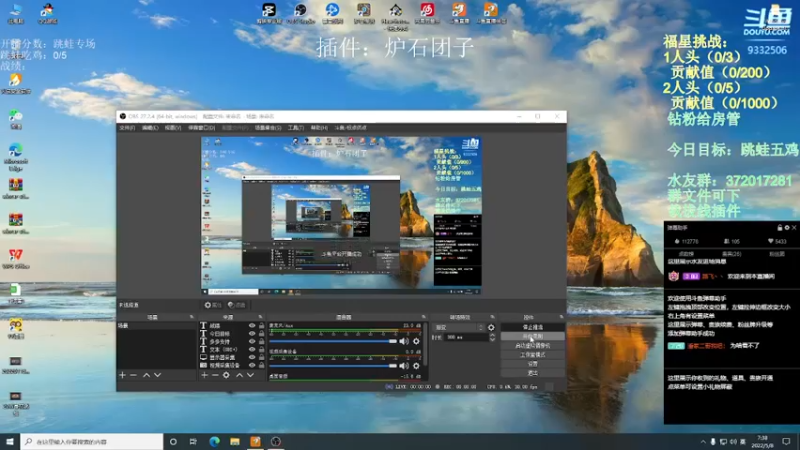The width and height of the screenshot is (800, 450).
Task: Click the Stop Streaming button
Action: tap(533, 328)
